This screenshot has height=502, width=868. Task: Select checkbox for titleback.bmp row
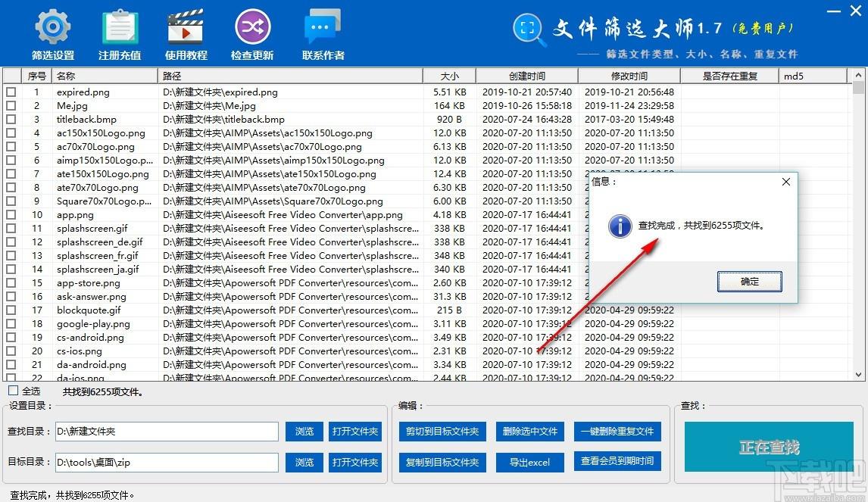click(x=11, y=119)
